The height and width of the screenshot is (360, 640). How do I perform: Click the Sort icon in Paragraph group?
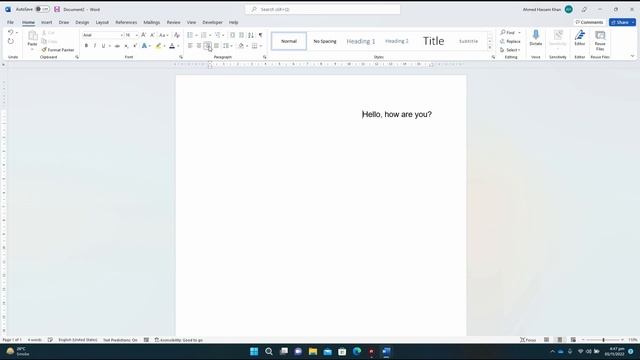[x=251, y=35]
